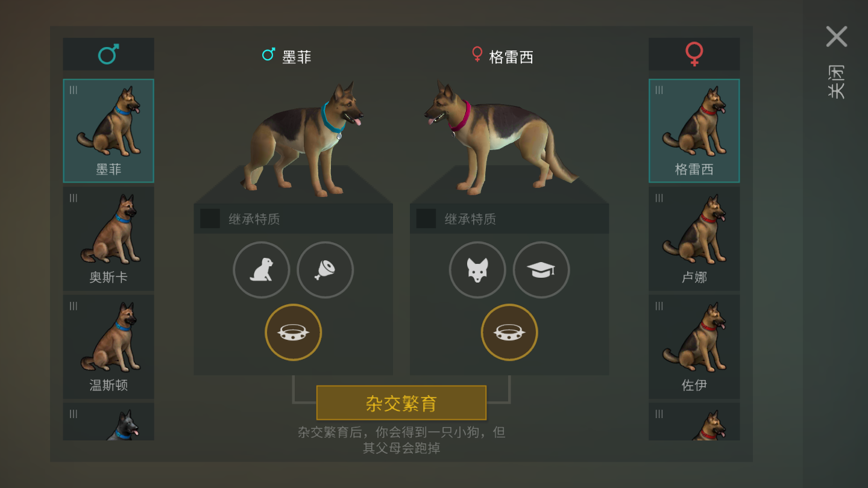Select the 格雷西 female dog card
The height and width of the screenshot is (488, 868).
click(x=694, y=131)
